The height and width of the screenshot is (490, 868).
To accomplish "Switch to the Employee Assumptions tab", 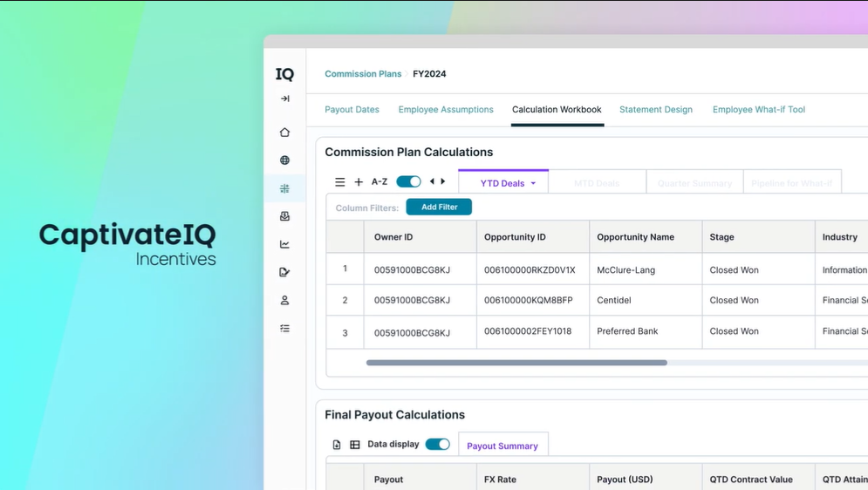I will pos(446,110).
